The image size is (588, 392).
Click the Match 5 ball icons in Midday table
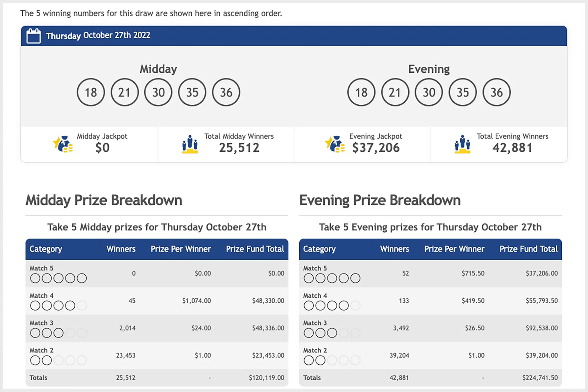pos(58,278)
